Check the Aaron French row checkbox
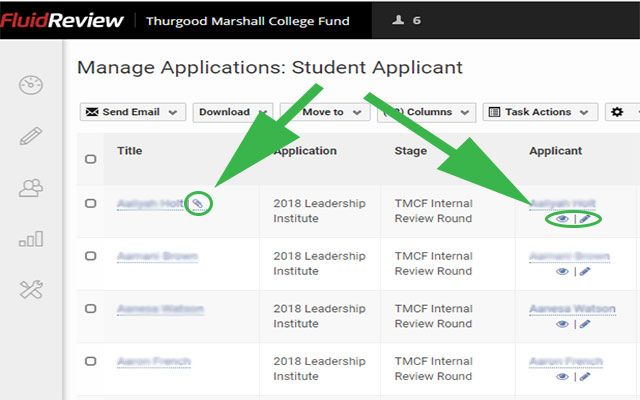The image size is (640, 400). [91, 361]
